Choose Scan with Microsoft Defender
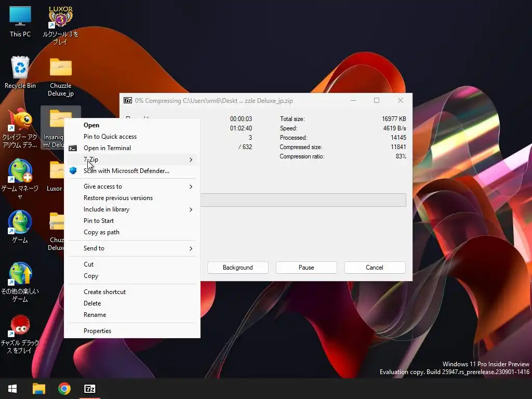This screenshot has width=532, height=399. tap(132, 170)
